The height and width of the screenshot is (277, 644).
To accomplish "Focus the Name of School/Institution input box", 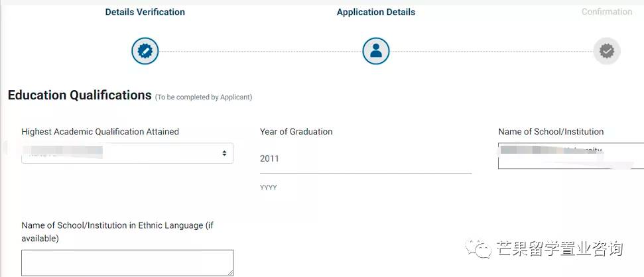I will [571, 156].
